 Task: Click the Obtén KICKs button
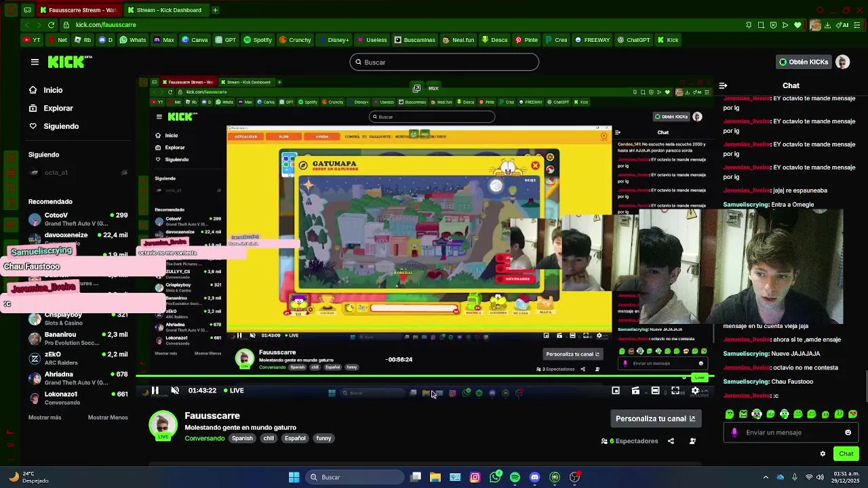pos(804,62)
